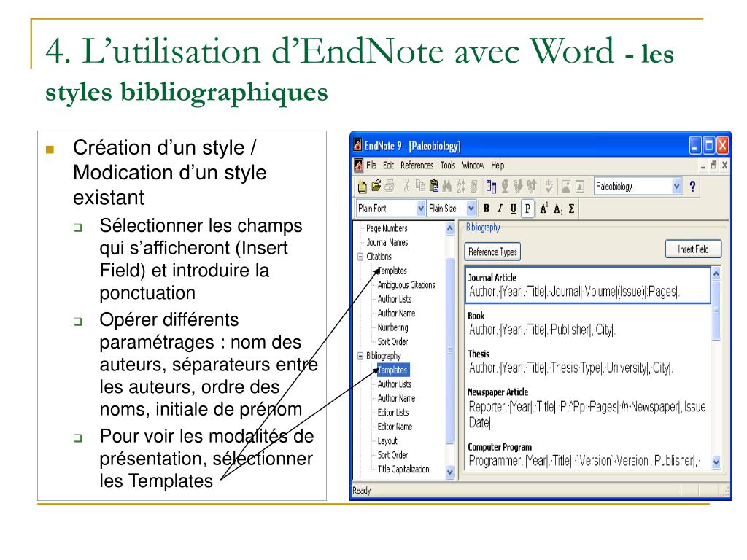Select the Citations tree item

pyautogui.click(x=379, y=257)
